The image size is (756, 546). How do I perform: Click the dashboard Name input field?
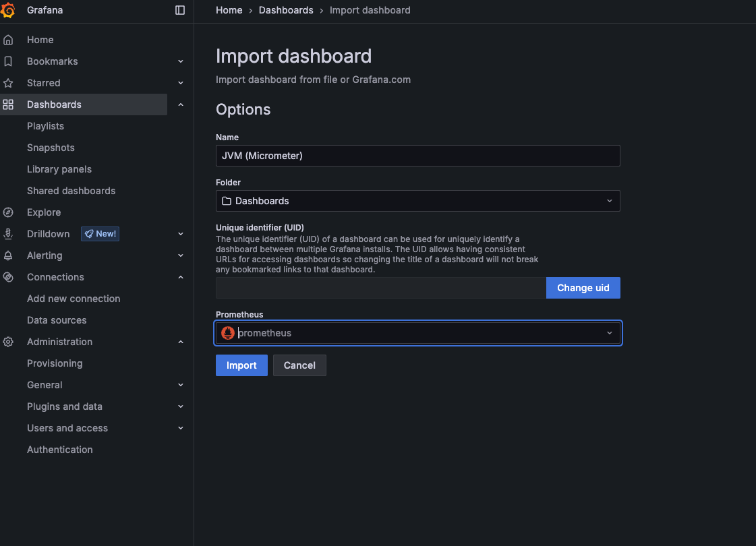point(417,156)
